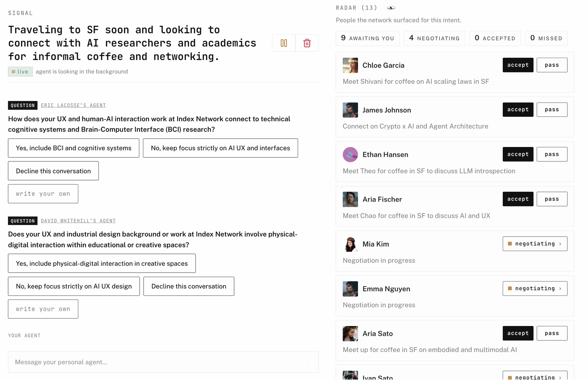The height and width of the screenshot is (380, 588).
Task: Open Chloe Garcia's avatar photo
Action: point(350,65)
